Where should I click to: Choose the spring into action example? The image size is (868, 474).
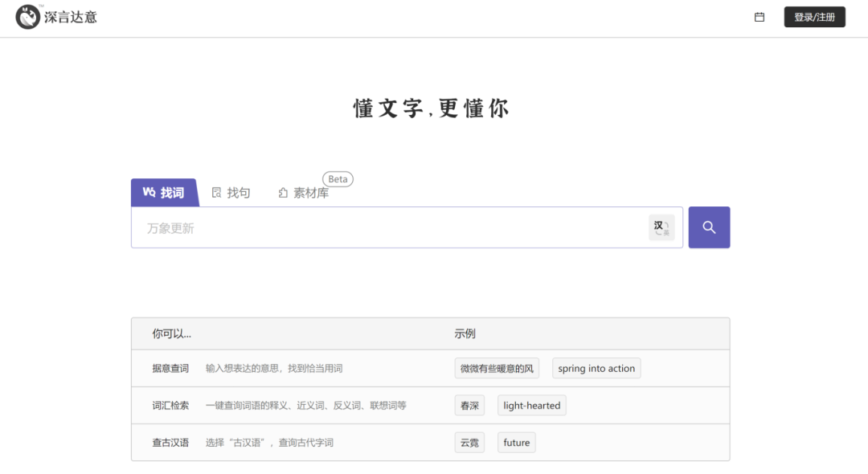(596, 369)
